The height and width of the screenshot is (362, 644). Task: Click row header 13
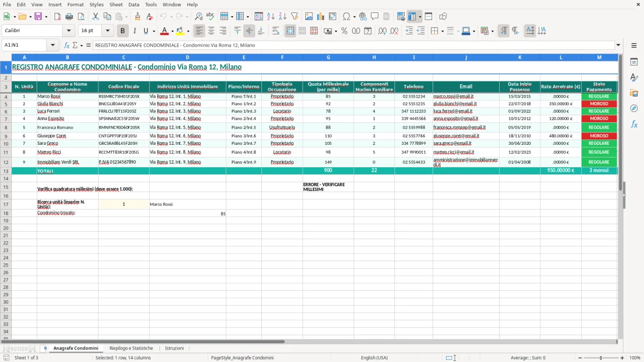(x=6, y=171)
